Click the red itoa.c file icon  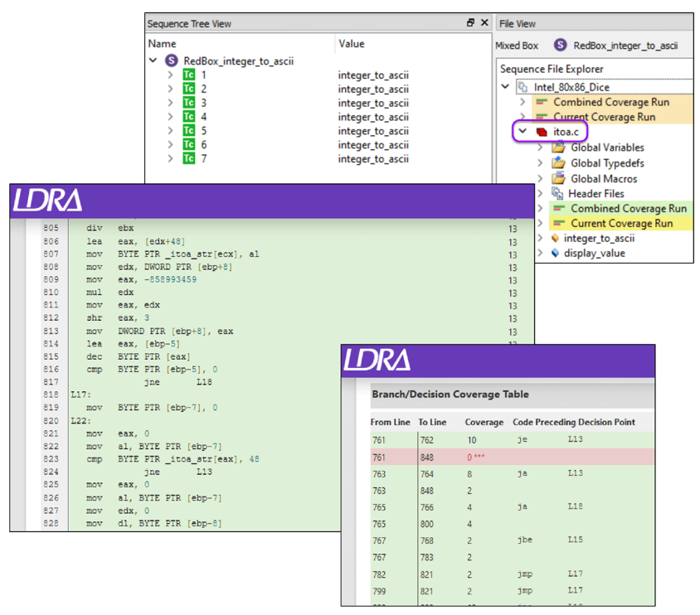coord(542,132)
